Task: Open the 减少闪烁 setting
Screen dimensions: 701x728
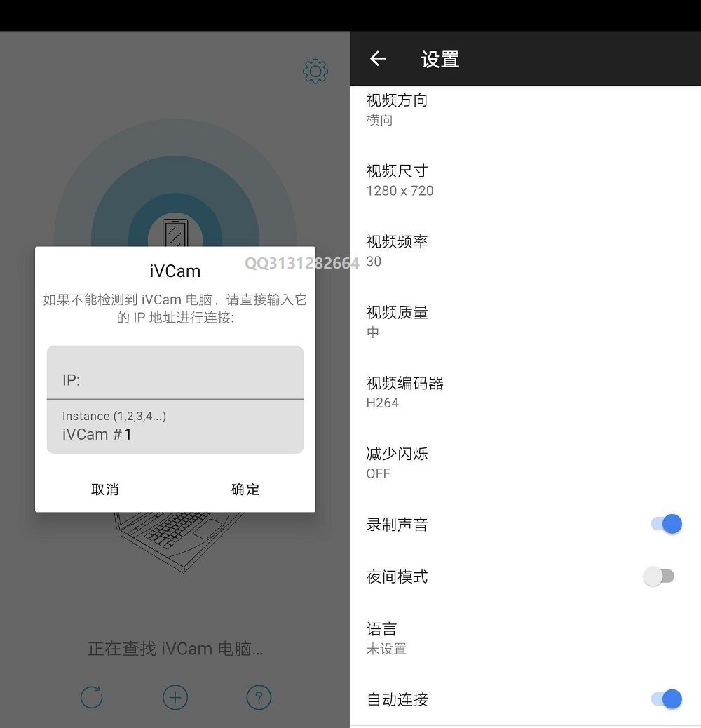Action: (x=526, y=463)
